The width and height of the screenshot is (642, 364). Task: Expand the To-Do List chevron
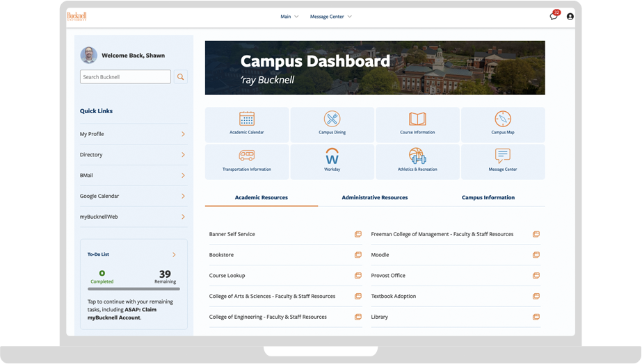pos(174,255)
